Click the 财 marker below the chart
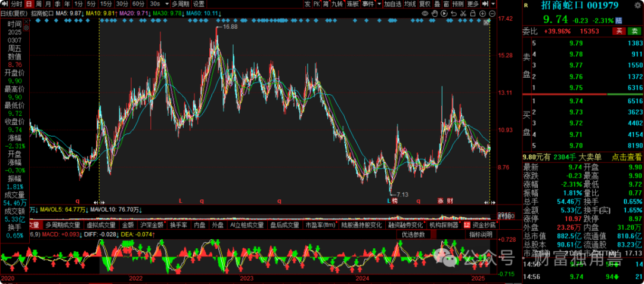Viewport: 644px width, 284px height. [450, 201]
